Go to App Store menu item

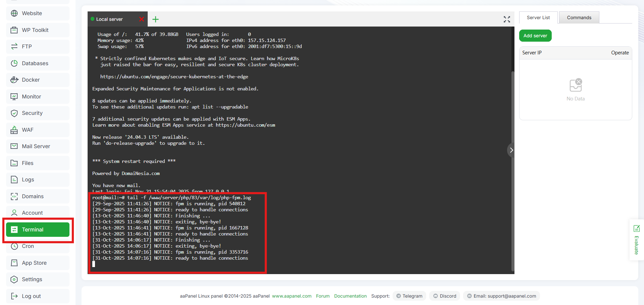[x=38, y=263]
